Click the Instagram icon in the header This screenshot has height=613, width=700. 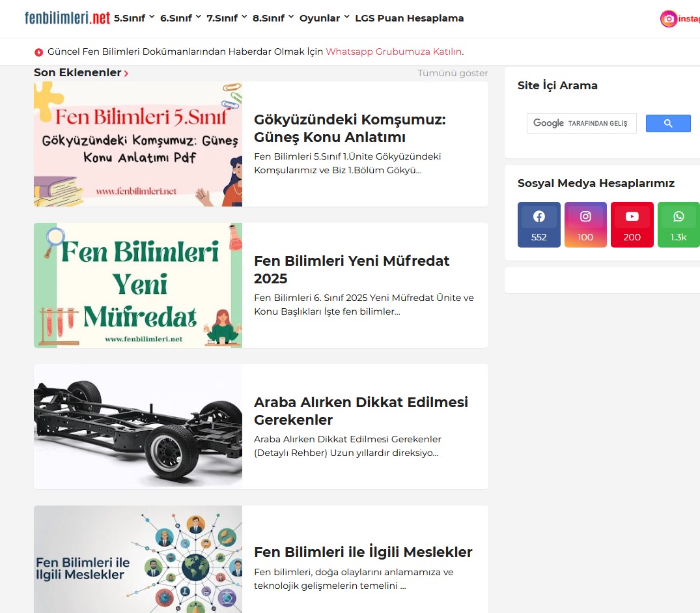pos(669,19)
